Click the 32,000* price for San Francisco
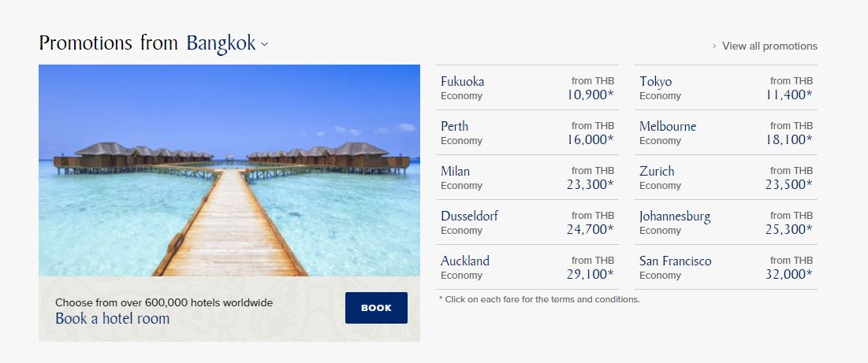Screen dimensions: 868x363 [x=789, y=275]
